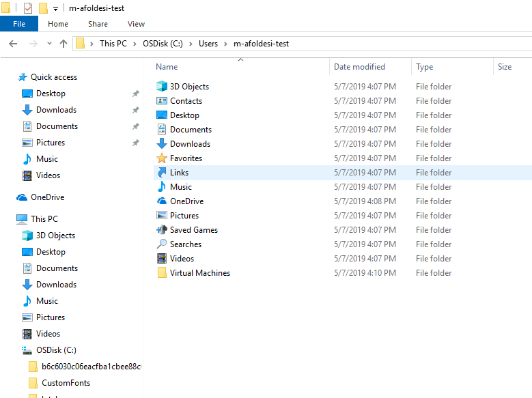Open the recent locations dropdown
Screen dimensions: 532x398
pos(49,44)
